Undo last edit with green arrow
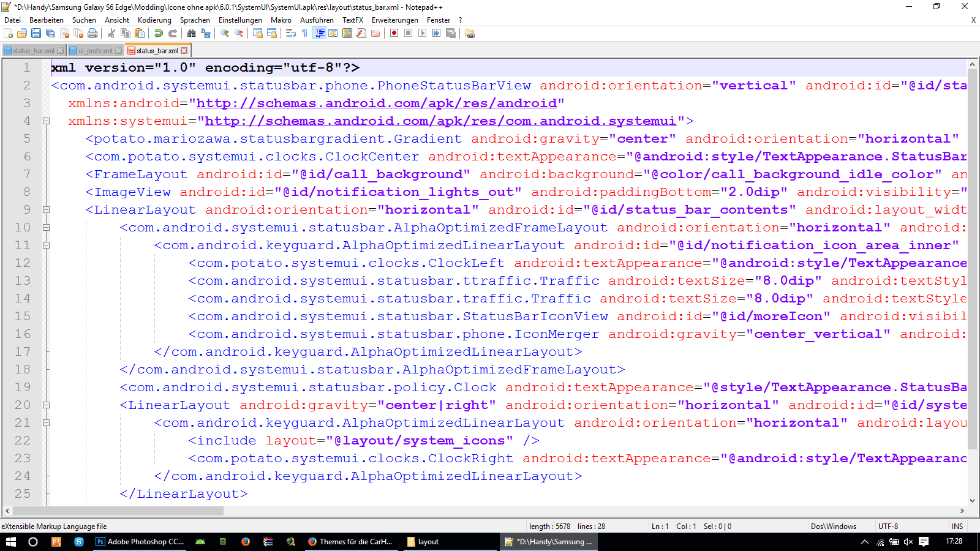The width and height of the screenshot is (980, 551). (x=159, y=33)
